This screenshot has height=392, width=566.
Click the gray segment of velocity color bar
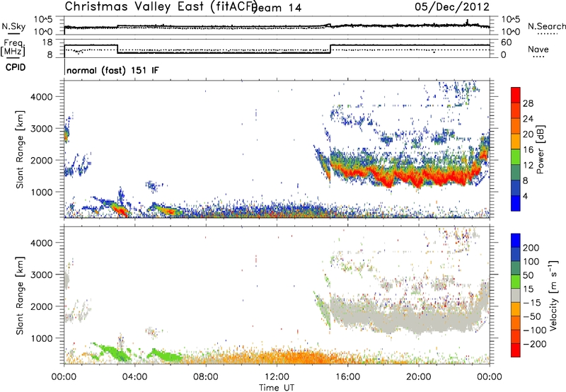tap(516, 296)
